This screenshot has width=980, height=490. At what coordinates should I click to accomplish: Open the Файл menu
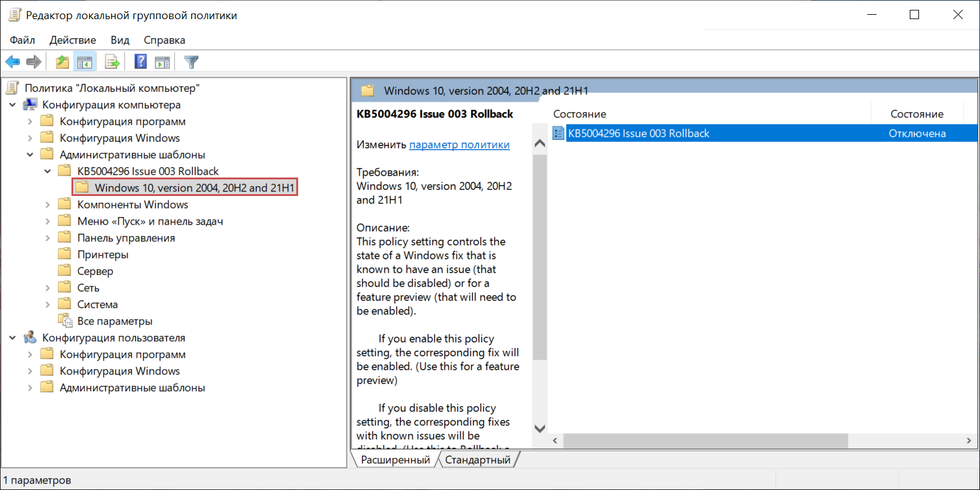22,40
